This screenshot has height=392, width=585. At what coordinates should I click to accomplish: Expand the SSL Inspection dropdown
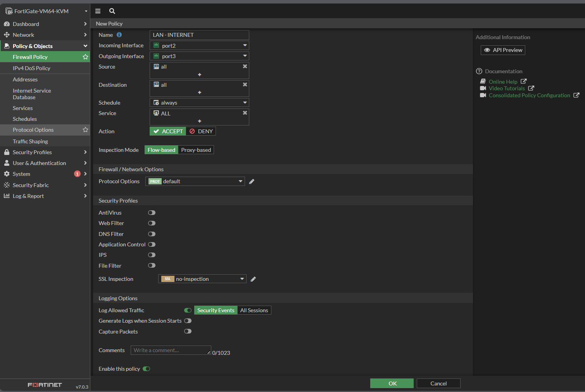202,279
